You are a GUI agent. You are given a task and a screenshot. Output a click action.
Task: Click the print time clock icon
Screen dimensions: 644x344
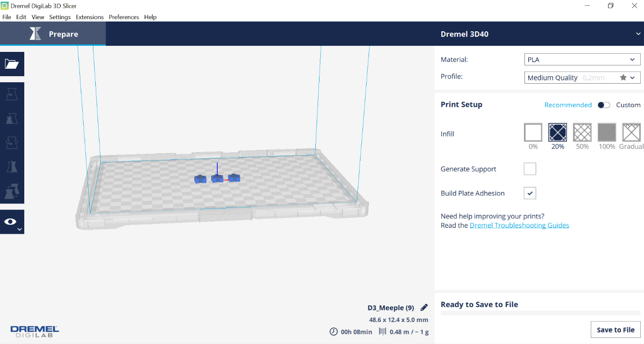tap(333, 332)
